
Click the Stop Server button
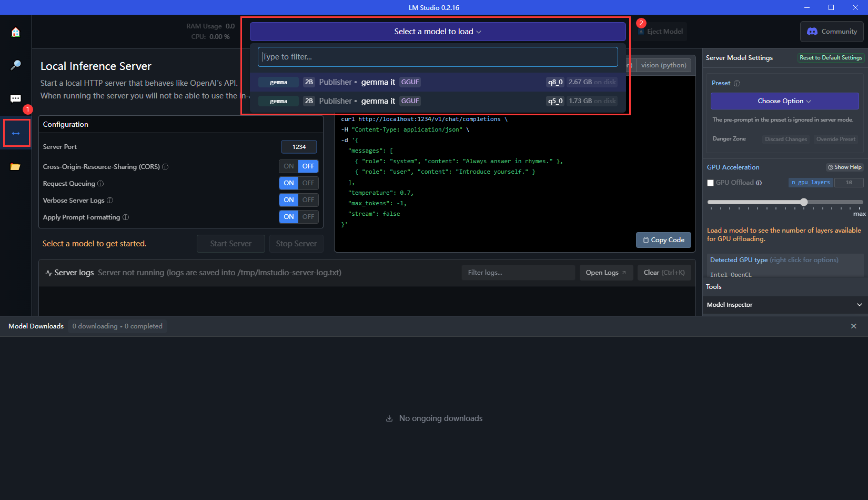[x=296, y=244]
